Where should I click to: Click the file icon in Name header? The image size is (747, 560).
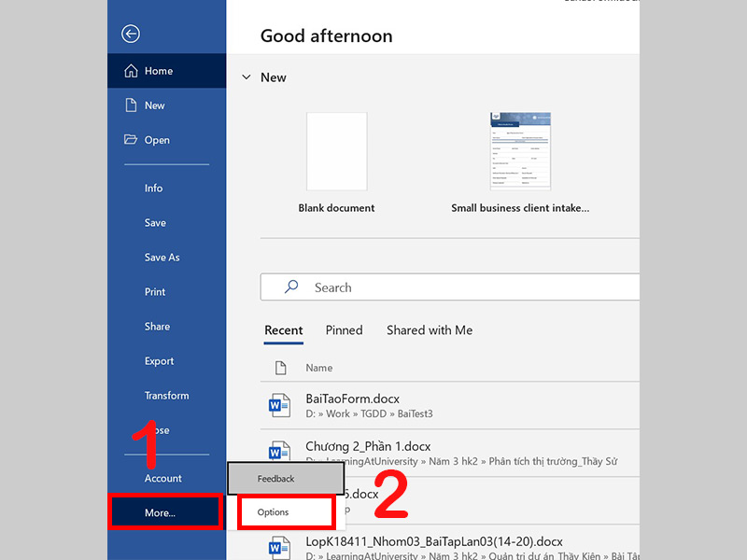281,368
